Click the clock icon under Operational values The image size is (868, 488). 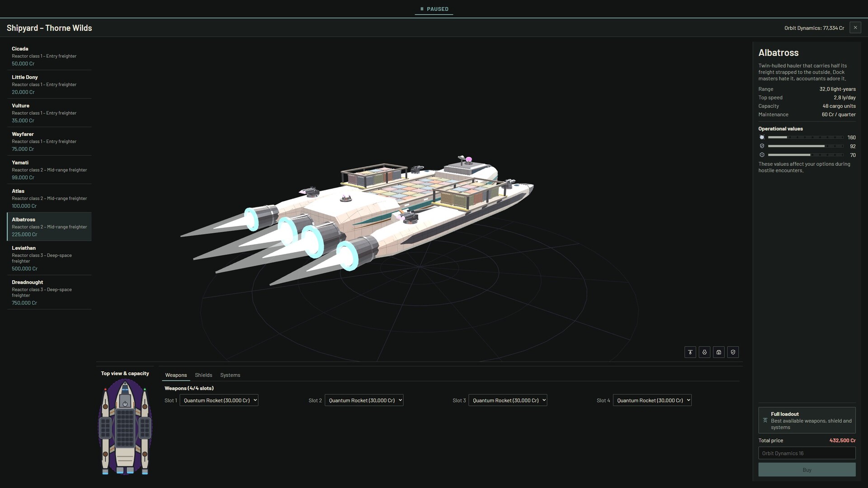point(762,155)
